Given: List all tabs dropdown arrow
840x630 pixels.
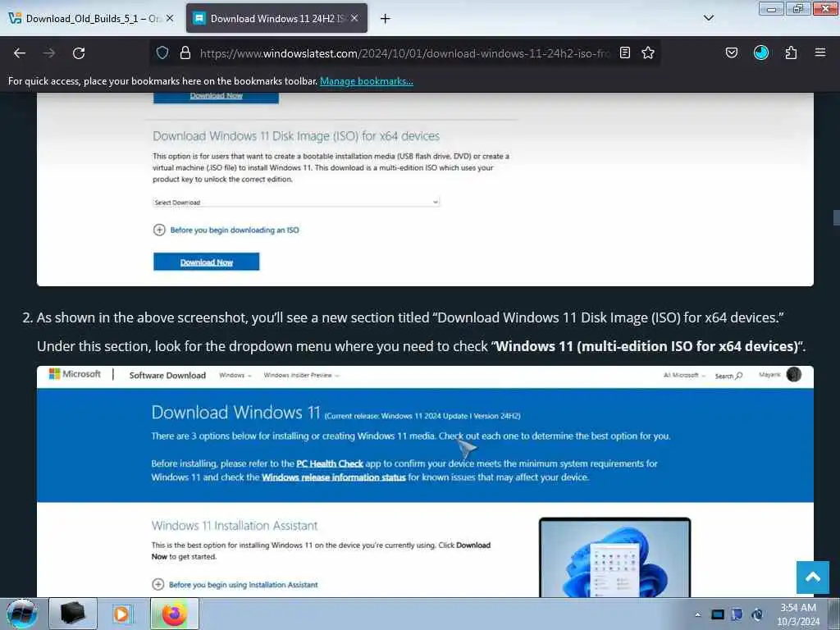Looking at the screenshot, I should tap(709, 18).
